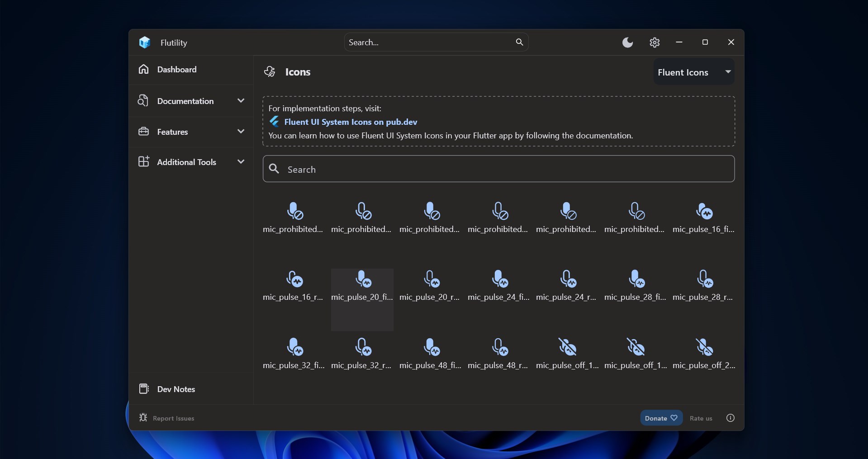Screen dimensions: 868x459
Task: Click the mic_pulse_28_regular icon
Action: pos(703,286)
